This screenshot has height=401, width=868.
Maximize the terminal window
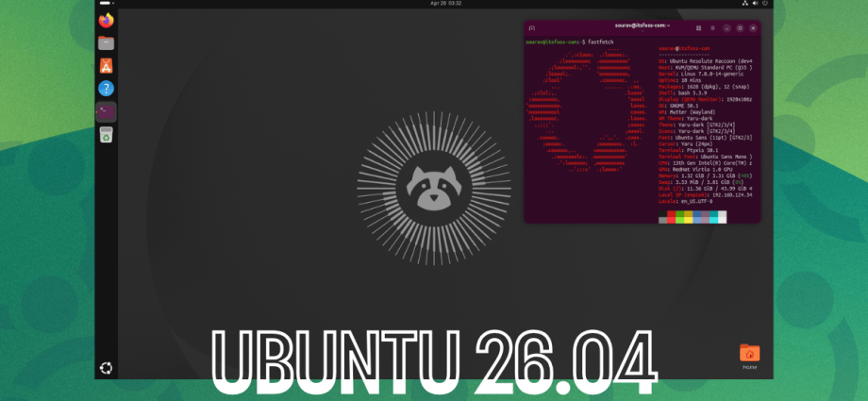click(x=740, y=27)
